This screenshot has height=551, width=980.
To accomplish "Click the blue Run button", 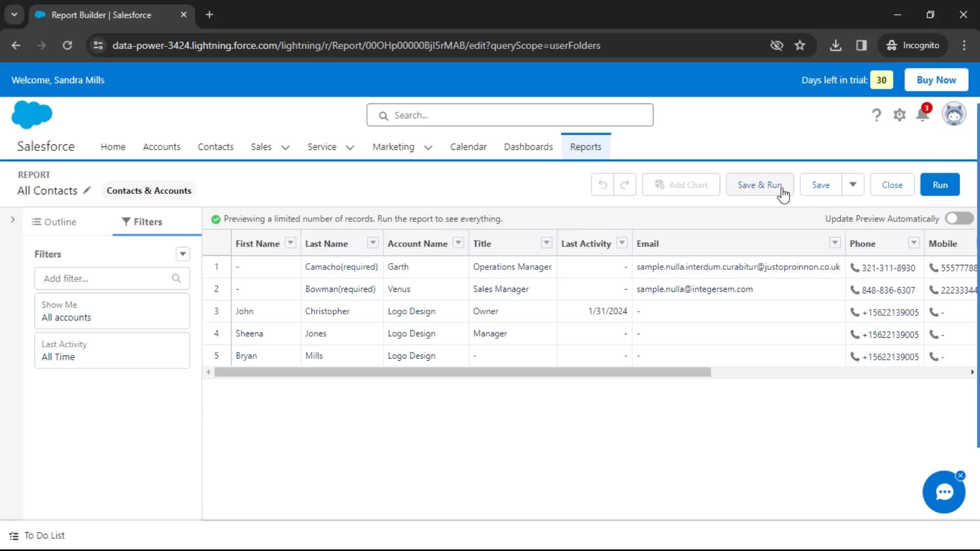I will (940, 185).
